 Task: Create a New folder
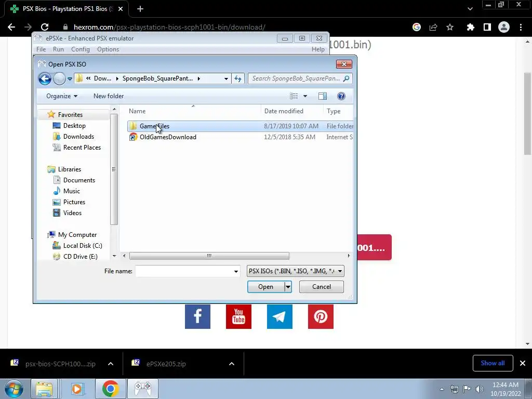tap(109, 96)
